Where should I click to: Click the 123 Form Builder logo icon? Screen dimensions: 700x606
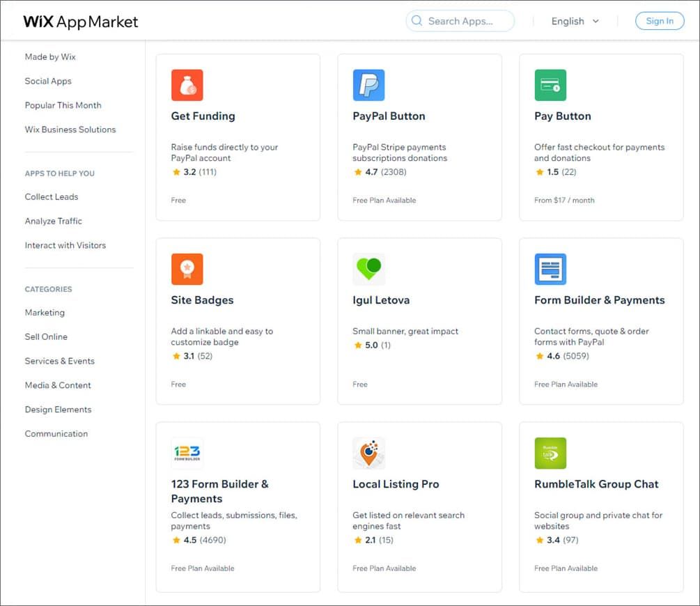187,453
